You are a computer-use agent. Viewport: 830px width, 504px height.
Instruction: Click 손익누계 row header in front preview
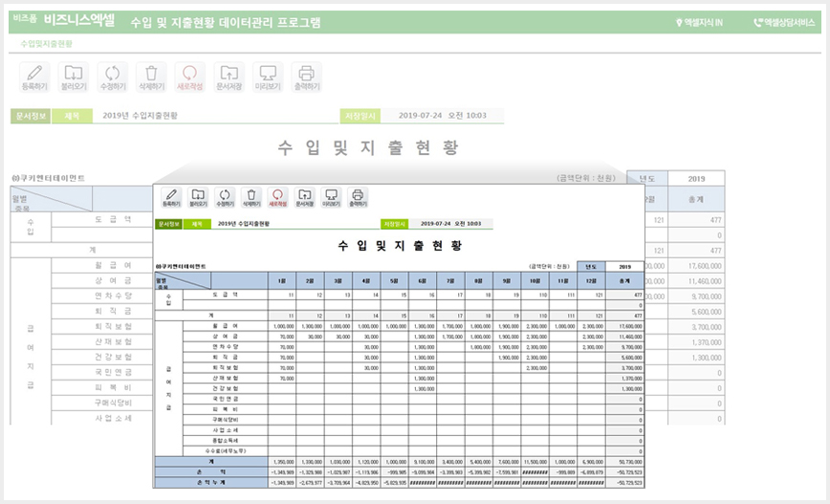click(211, 482)
